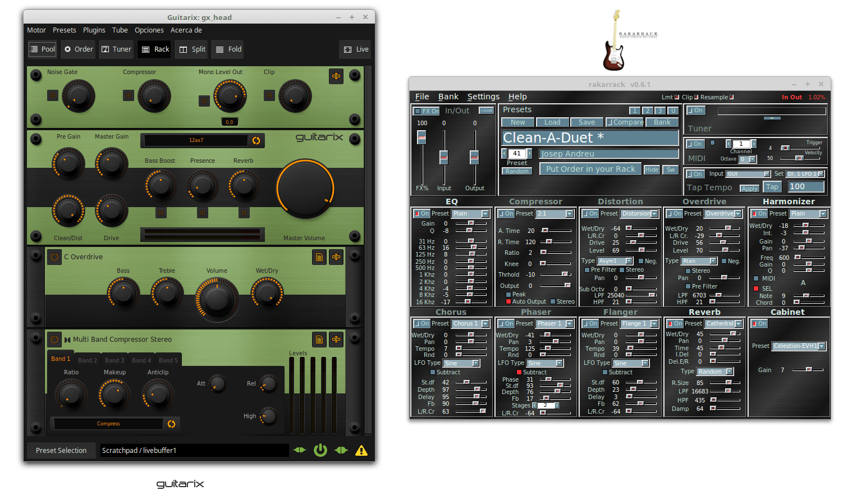Viewport: 852px width, 504px height.
Task: Click the yellow warning triangle icon
Action: 361,450
